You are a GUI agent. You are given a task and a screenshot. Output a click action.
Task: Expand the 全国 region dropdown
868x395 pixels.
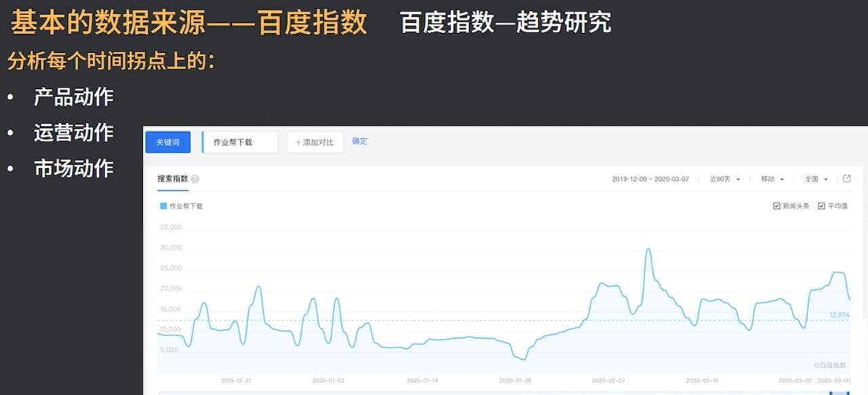pyautogui.click(x=816, y=179)
